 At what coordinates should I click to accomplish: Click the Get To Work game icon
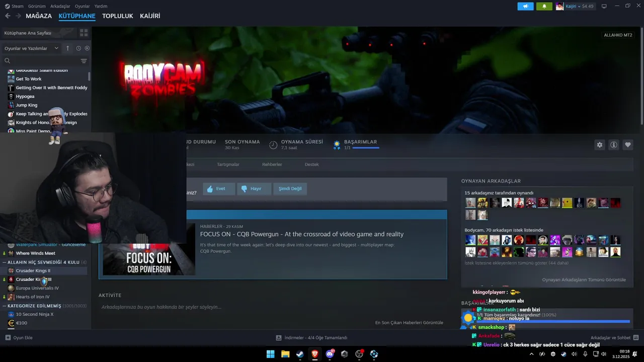[x=11, y=79]
